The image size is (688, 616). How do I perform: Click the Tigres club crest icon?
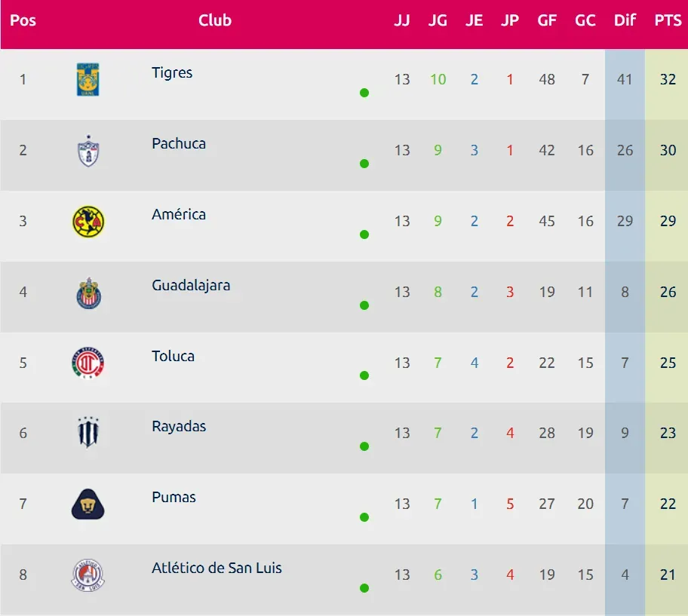tap(88, 79)
